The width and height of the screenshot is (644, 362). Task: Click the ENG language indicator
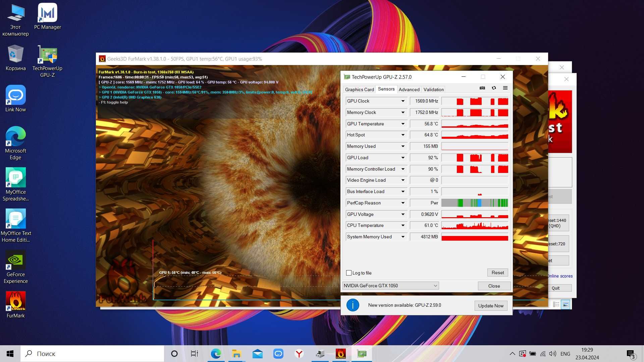565,354
